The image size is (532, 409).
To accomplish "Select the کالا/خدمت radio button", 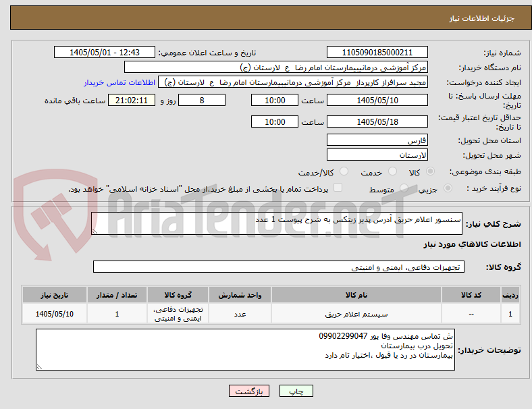I will (344, 171).
